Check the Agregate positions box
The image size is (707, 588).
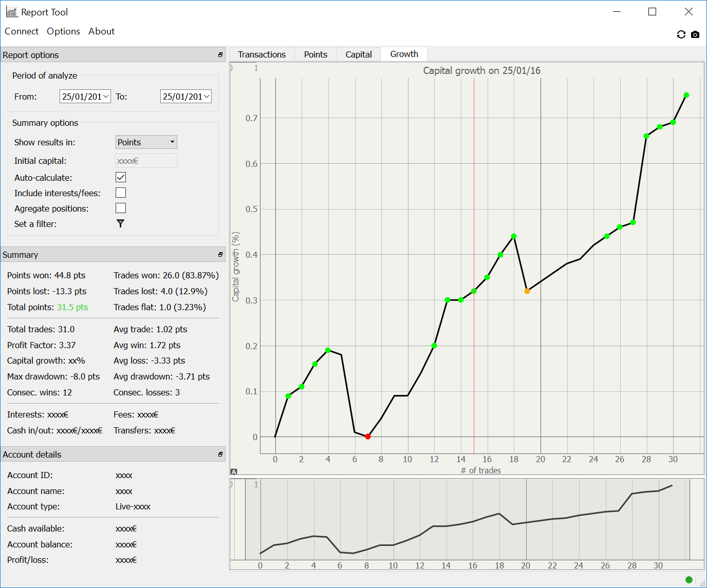coord(121,208)
